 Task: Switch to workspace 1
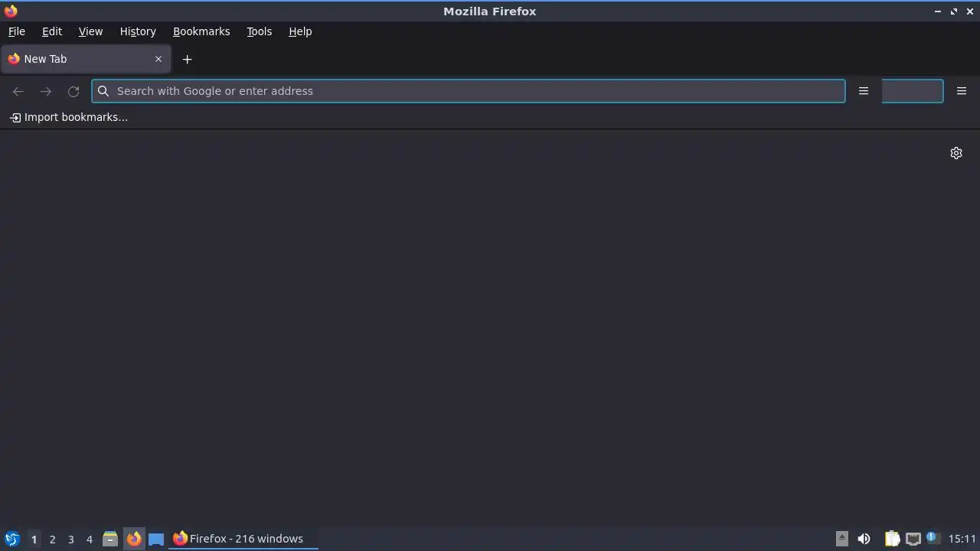(34, 539)
